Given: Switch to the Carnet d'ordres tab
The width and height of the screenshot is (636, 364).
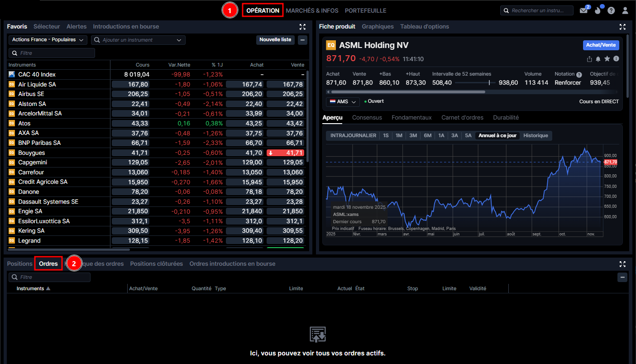Looking at the screenshot, I should tap(462, 118).
